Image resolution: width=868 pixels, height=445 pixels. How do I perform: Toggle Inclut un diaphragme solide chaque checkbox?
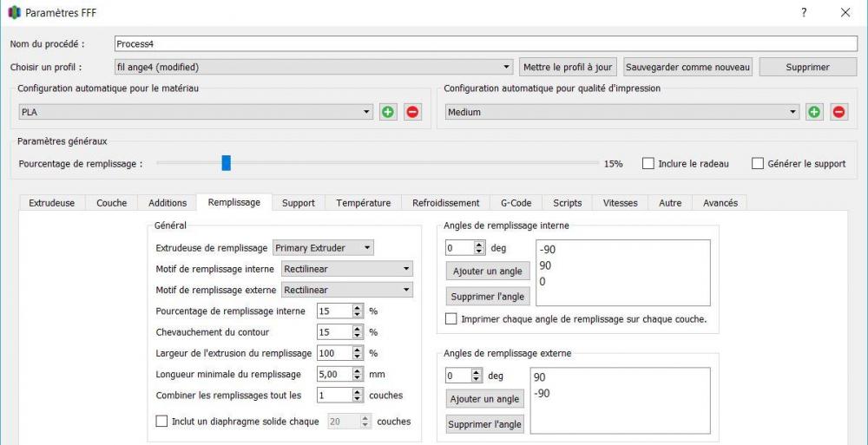(161, 422)
